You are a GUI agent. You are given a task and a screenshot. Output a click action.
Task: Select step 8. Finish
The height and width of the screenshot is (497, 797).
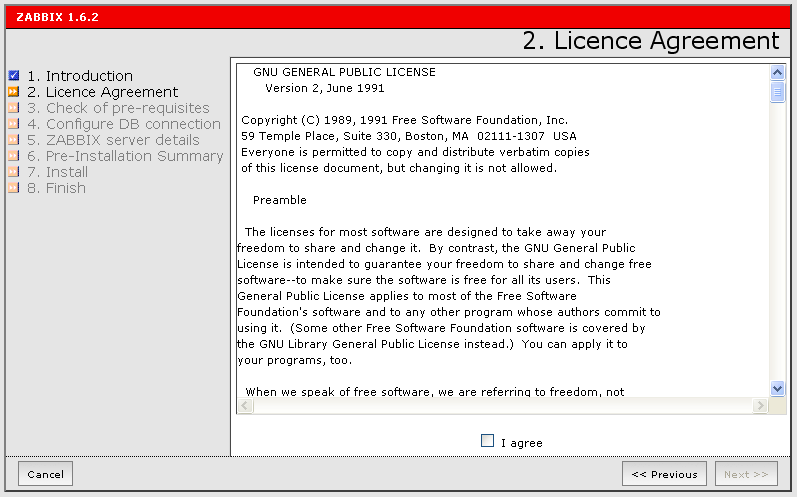pyautogui.click(x=56, y=188)
